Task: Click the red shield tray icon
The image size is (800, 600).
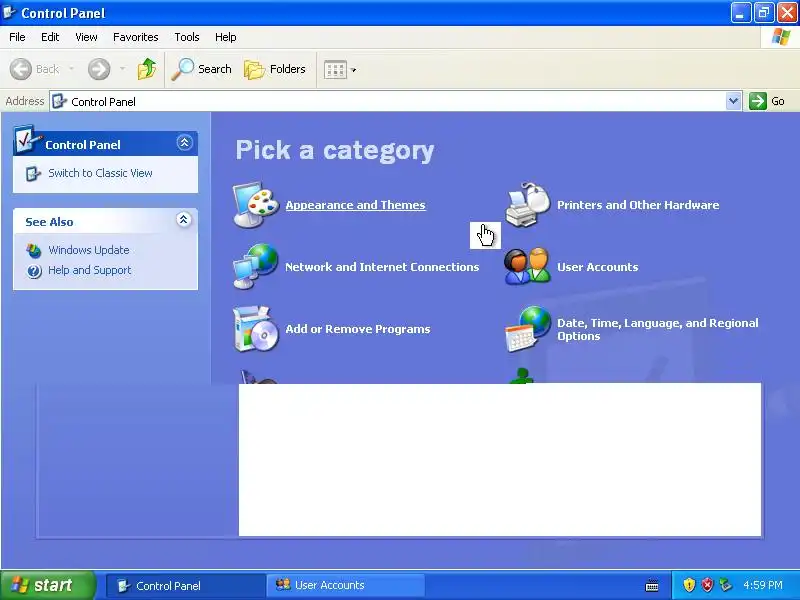Action: [x=707, y=585]
